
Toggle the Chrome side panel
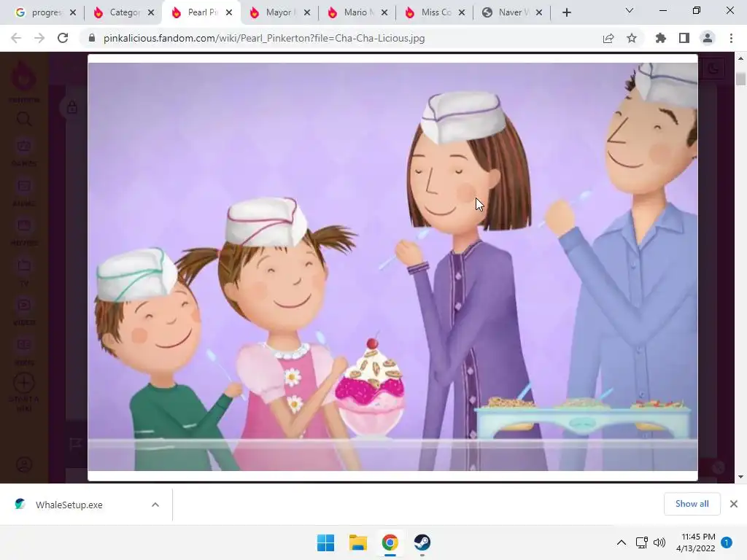(684, 38)
